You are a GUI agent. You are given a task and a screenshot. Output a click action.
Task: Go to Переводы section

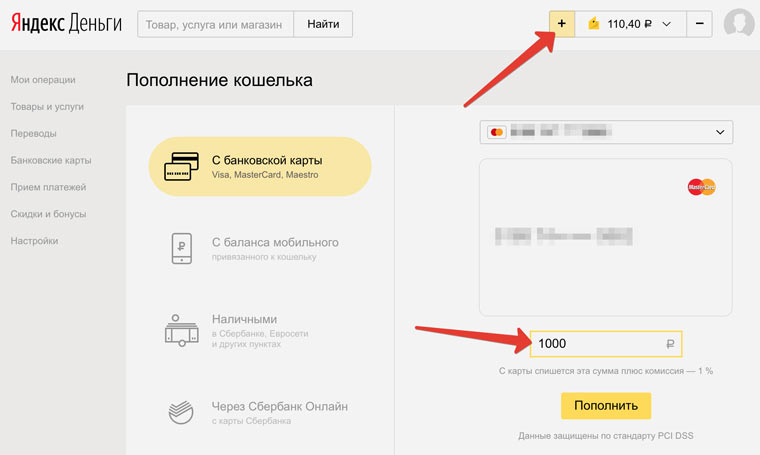point(33,133)
